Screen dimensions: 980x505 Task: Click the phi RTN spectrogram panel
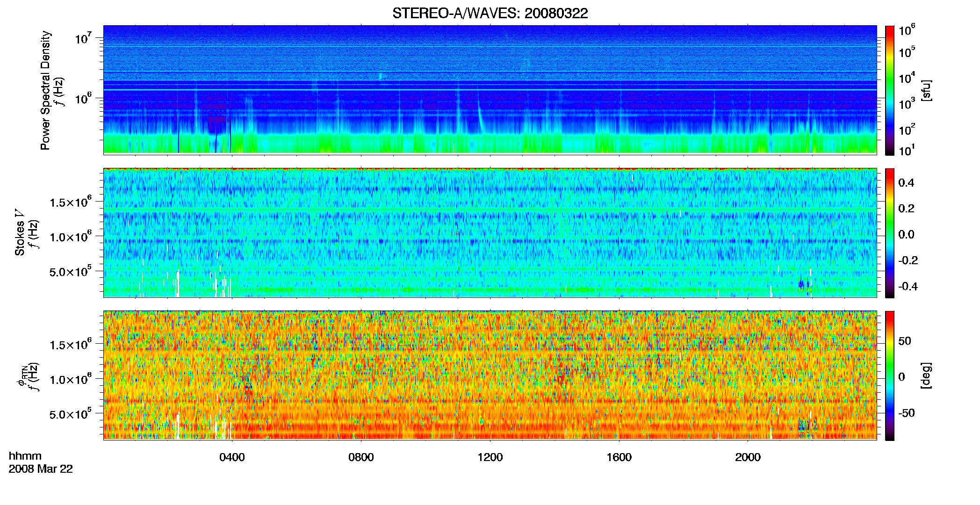click(x=490, y=375)
